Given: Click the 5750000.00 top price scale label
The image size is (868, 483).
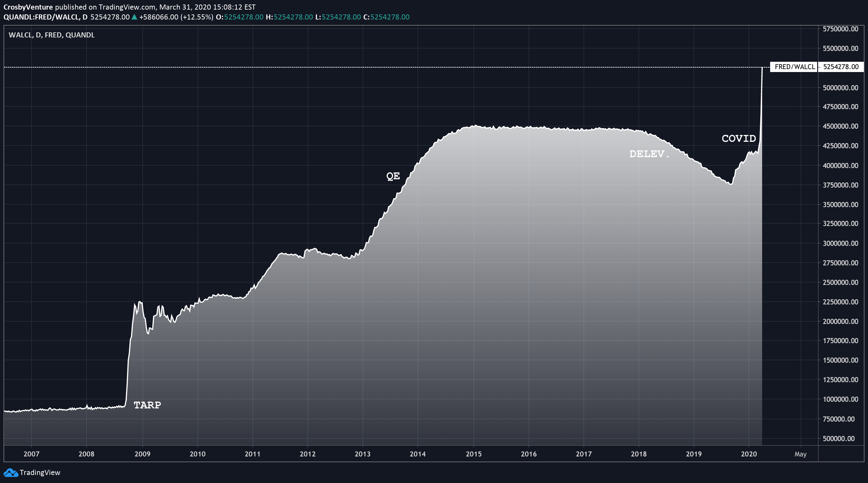Looking at the screenshot, I should tap(840, 29).
